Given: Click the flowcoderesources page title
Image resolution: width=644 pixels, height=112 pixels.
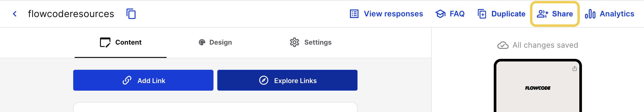Looking at the screenshot, I should [71, 14].
